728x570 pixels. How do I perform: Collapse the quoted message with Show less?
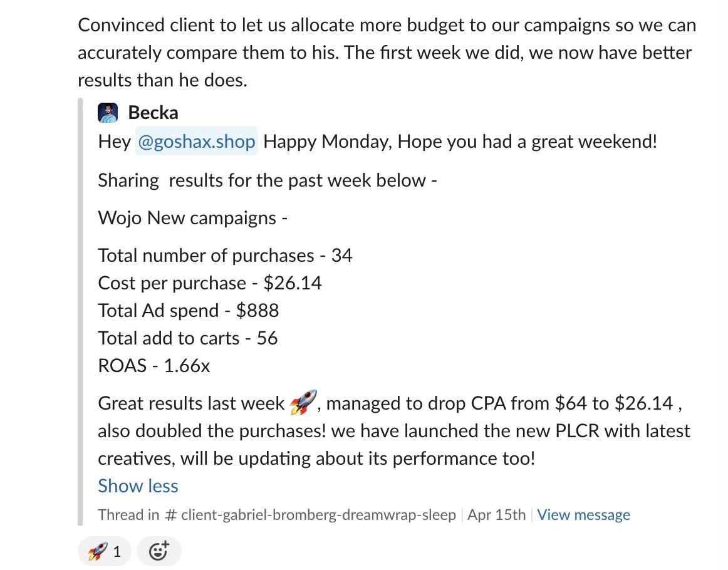(x=138, y=486)
